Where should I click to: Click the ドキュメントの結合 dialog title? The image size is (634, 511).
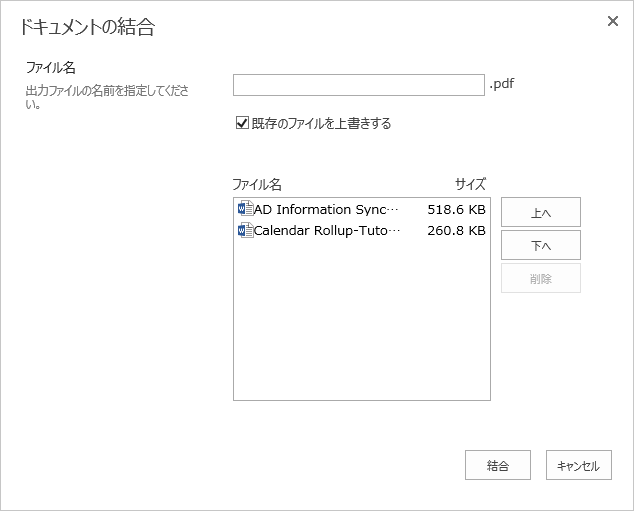(87, 27)
